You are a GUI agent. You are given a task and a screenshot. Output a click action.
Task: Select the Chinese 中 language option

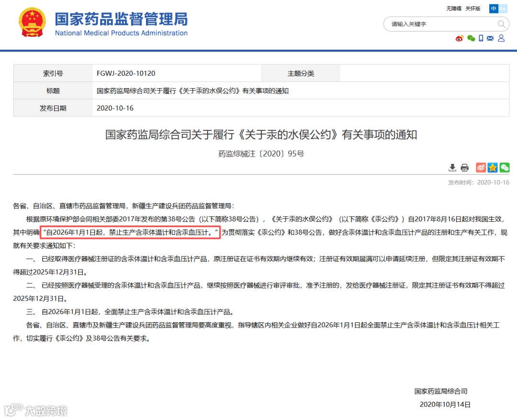[494, 9]
